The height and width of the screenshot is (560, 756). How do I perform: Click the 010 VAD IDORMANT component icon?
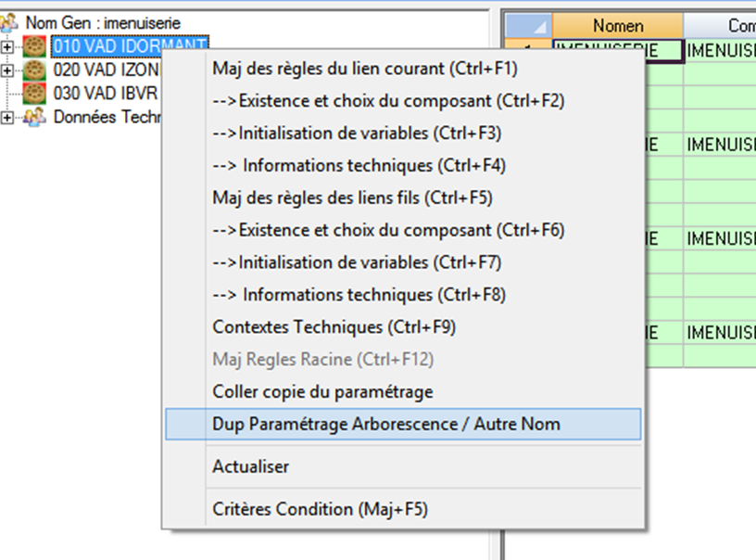pos(35,45)
